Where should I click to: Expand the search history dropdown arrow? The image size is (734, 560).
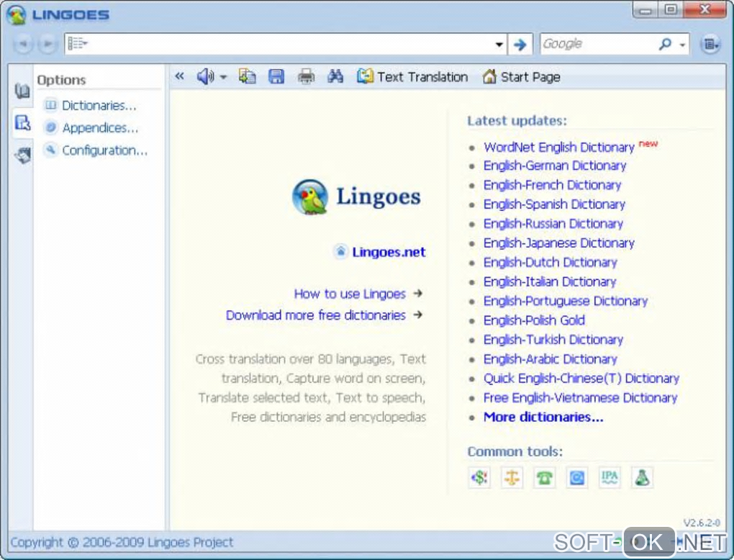[x=499, y=45]
